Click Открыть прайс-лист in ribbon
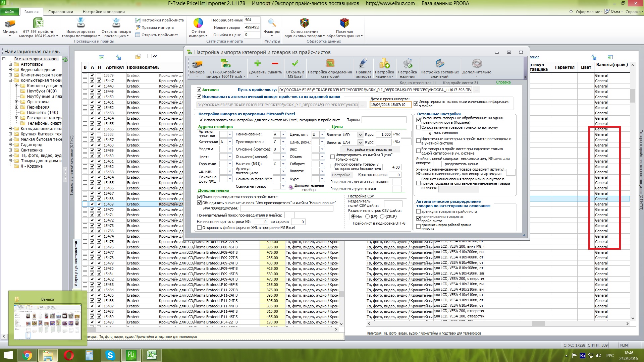This screenshot has height=362, width=644. [157, 35]
